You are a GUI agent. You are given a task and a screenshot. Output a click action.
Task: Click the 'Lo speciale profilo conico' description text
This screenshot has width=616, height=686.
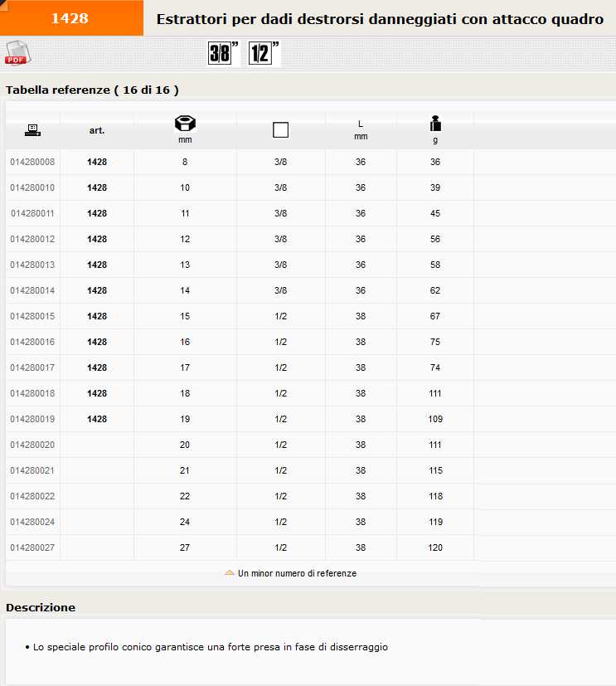211,647
